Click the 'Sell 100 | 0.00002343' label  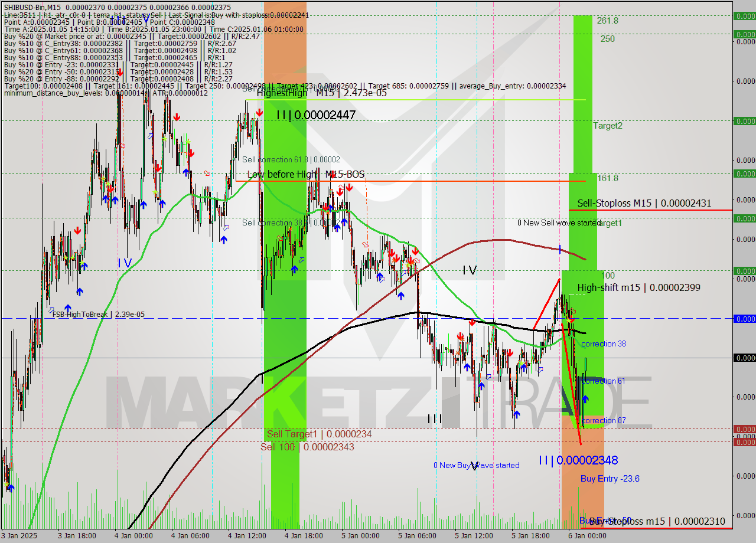(x=307, y=447)
